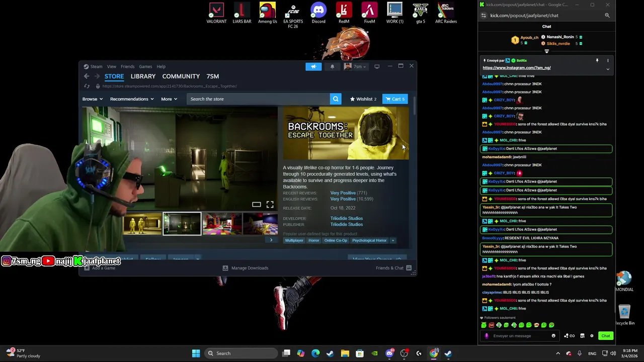Viewport: 644px width, 362px height.
Task: Open Triodide Studios developer link
Action: (x=346, y=218)
